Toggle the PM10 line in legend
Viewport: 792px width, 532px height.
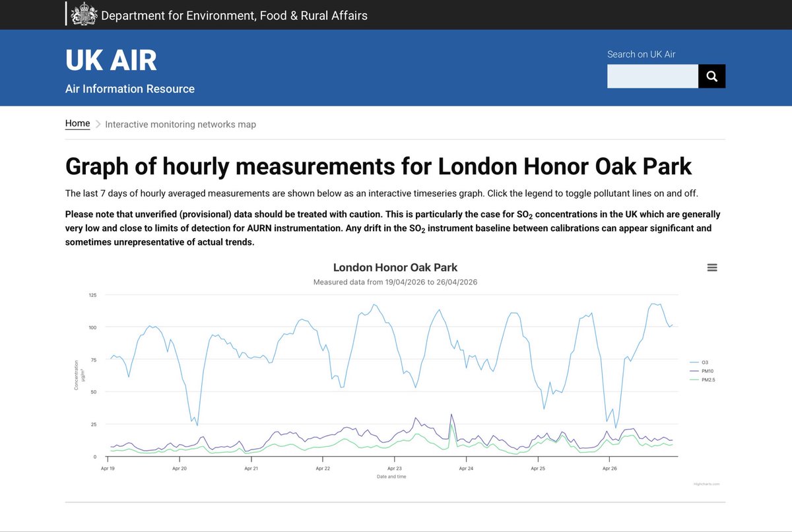pos(701,371)
